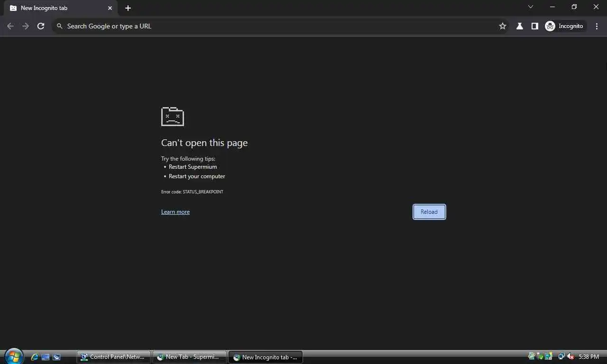Select New Incognito tab taskbar button

click(266, 357)
